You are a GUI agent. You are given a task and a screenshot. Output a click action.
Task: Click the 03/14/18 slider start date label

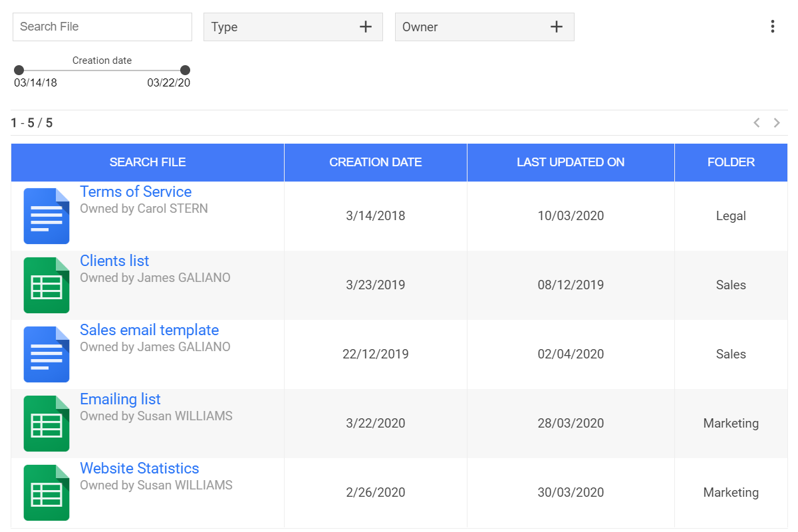click(x=35, y=83)
